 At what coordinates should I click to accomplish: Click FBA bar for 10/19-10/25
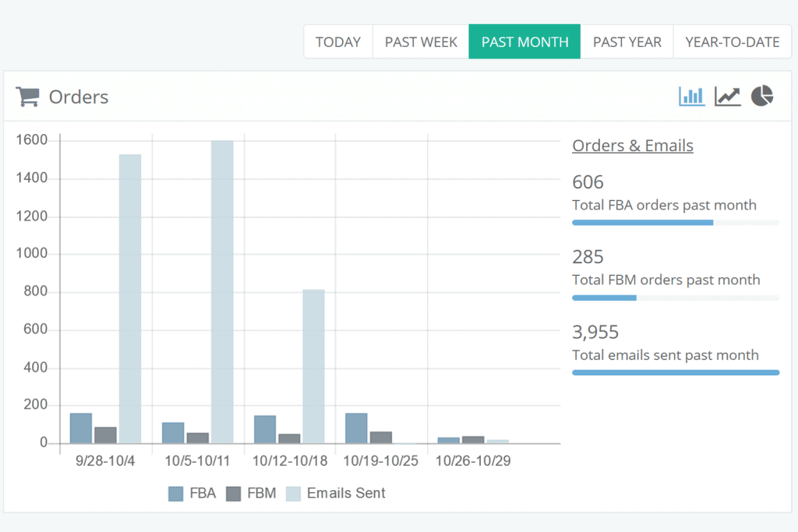click(x=356, y=428)
